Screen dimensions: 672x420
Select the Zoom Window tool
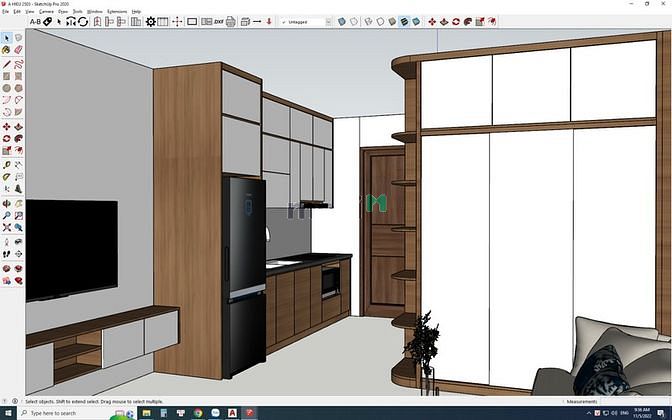18,216
